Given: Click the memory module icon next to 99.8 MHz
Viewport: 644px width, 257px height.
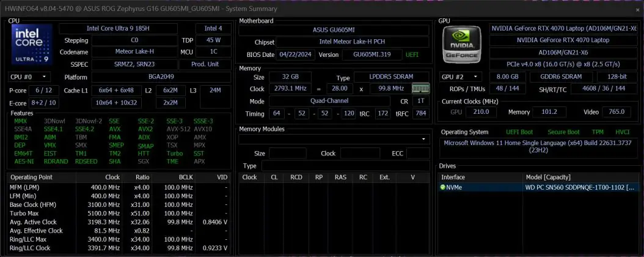Looking at the screenshot, I should [x=421, y=88].
